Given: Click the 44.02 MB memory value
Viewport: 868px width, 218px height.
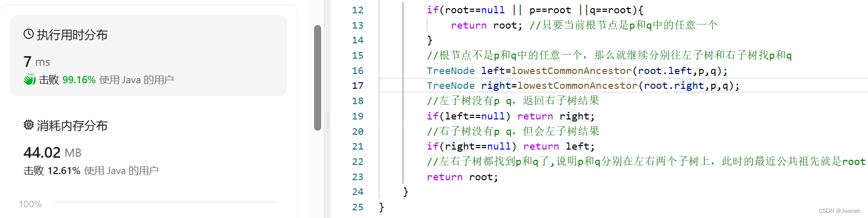Looking at the screenshot, I should (52, 153).
